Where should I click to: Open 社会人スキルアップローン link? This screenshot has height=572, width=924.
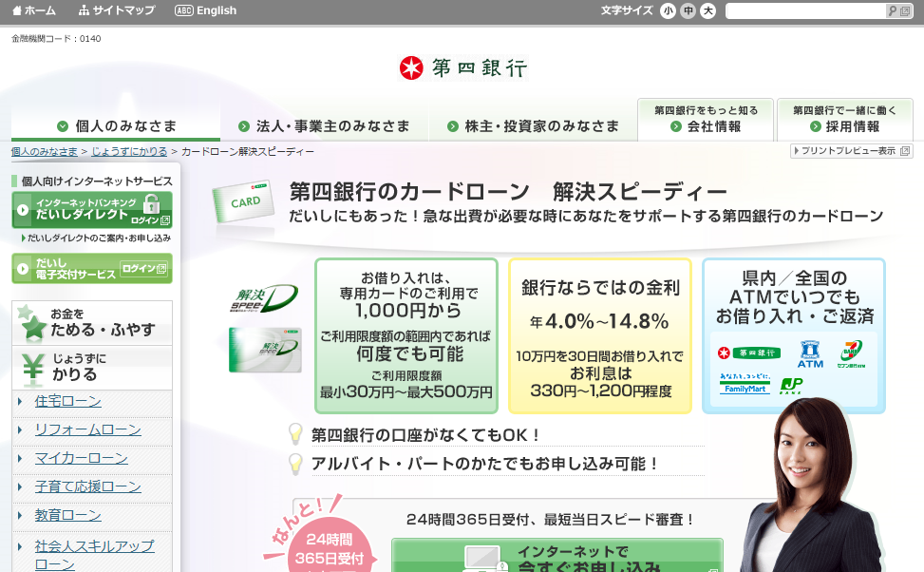[x=94, y=555]
